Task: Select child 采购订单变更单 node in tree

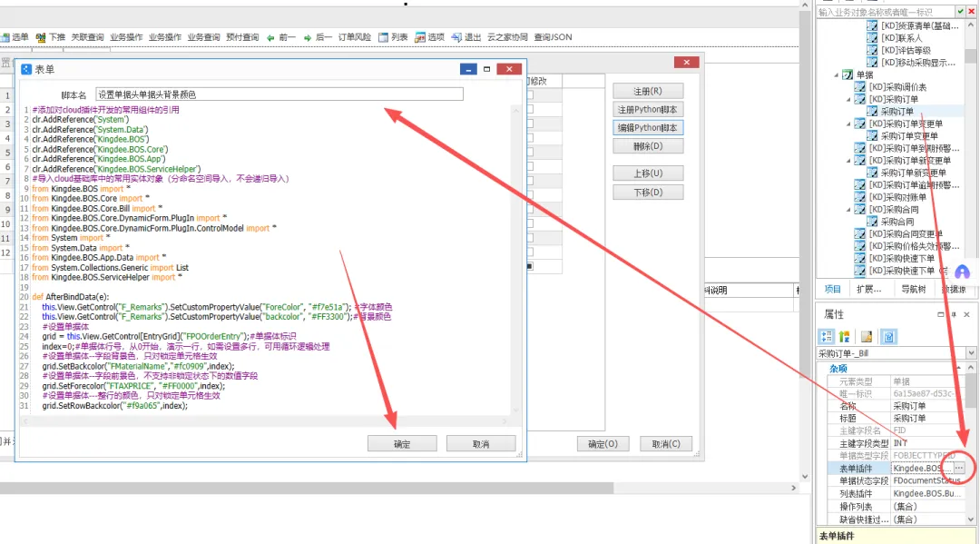Action: 909,135
